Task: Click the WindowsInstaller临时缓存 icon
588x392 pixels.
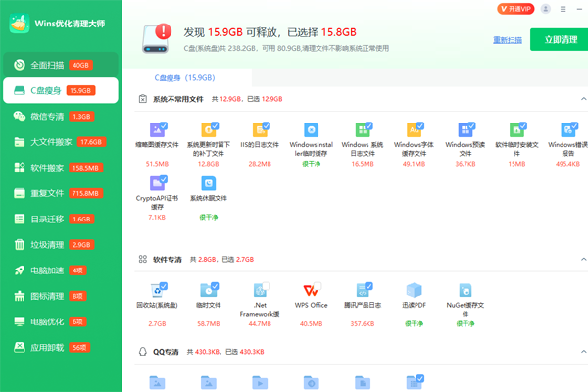Action: coord(311,130)
